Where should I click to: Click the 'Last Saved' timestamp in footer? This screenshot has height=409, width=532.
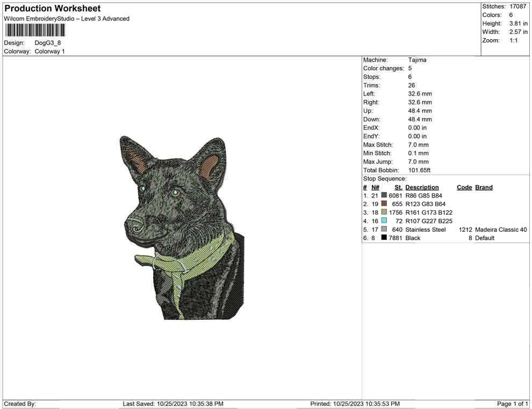click(173, 404)
